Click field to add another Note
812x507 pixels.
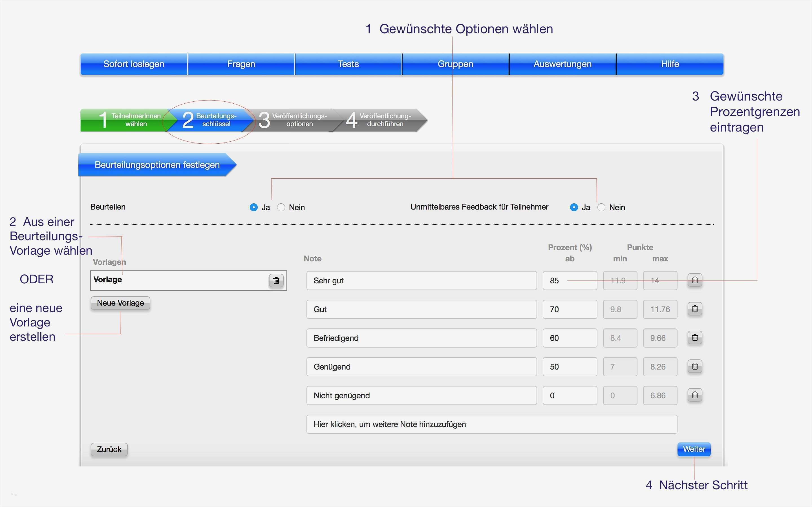click(x=491, y=424)
